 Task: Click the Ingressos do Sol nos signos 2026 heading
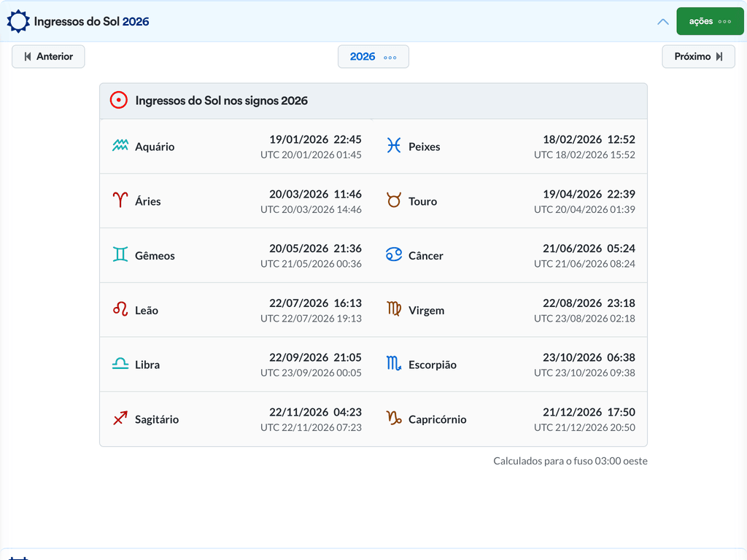coord(222,101)
